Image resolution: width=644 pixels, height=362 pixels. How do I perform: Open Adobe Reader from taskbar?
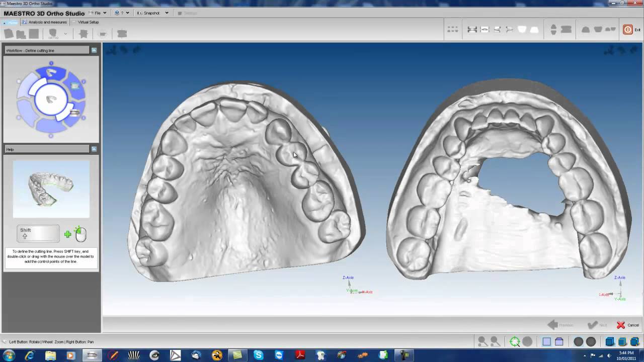pos(300,355)
